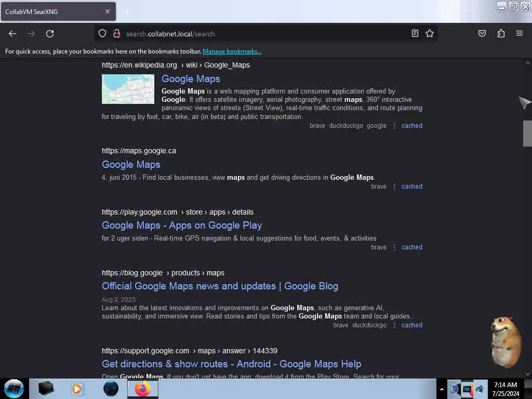Open cached version of the Wikipedia result
Screen dimensions: 532x399
pyautogui.click(x=412, y=126)
